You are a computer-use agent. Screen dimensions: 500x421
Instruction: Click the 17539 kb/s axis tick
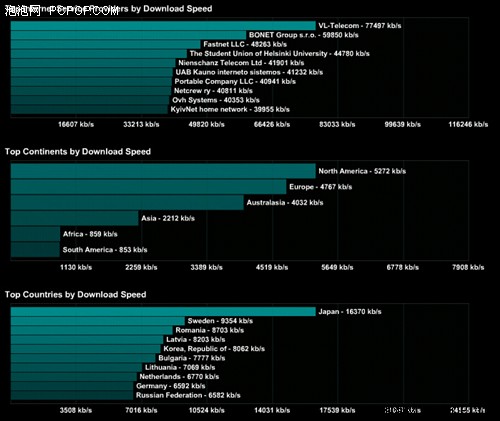(337, 410)
